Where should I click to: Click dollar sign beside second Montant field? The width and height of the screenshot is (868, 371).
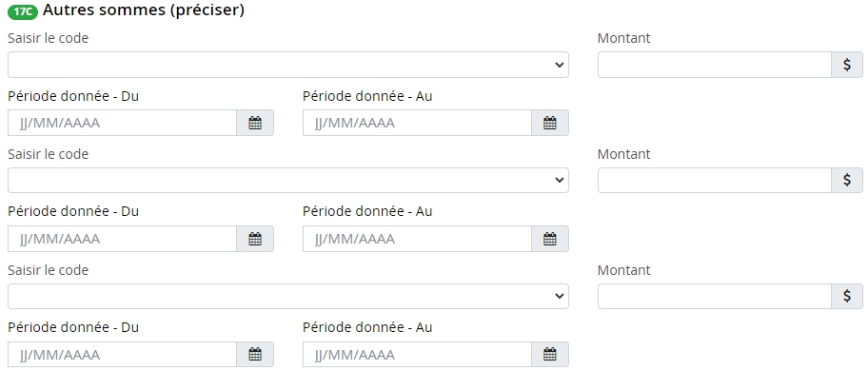(847, 180)
